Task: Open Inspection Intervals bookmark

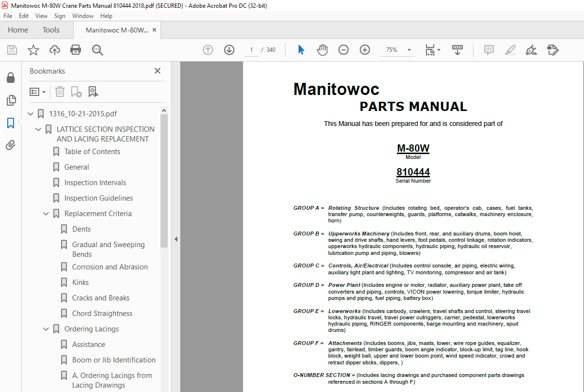Action: point(95,183)
